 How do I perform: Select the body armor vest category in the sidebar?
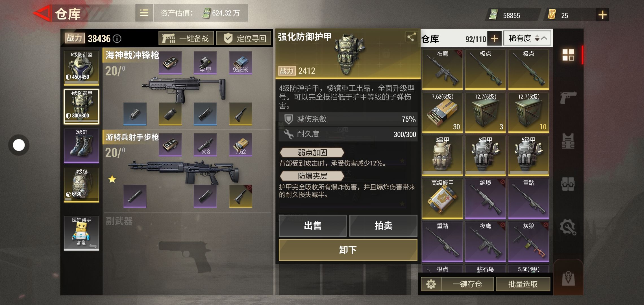click(x=568, y=141)
